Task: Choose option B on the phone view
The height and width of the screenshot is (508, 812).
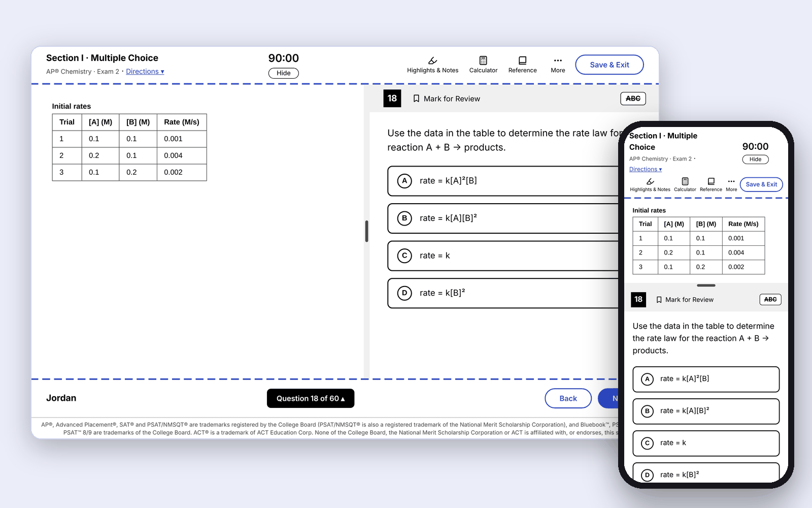Action: (706, 411)
